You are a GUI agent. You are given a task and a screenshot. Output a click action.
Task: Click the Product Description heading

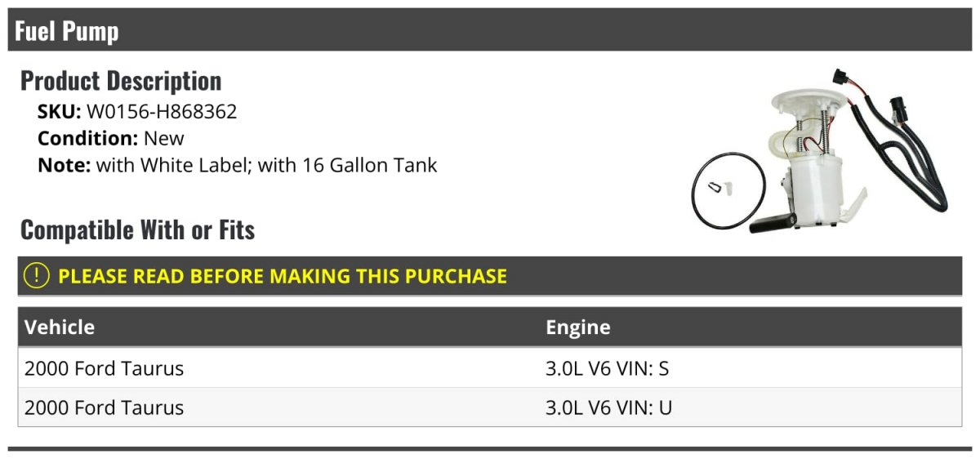click(x=121, y=81)
